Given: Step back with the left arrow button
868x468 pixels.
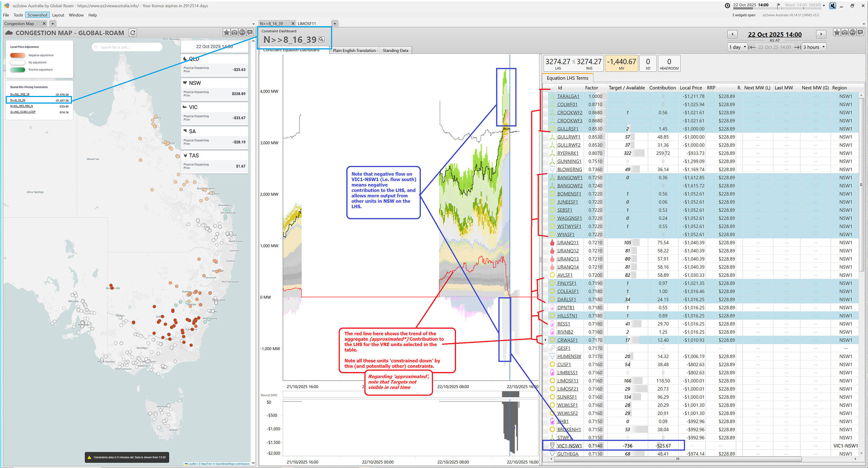Looking at the screenshot, I should tap(732, 34).
